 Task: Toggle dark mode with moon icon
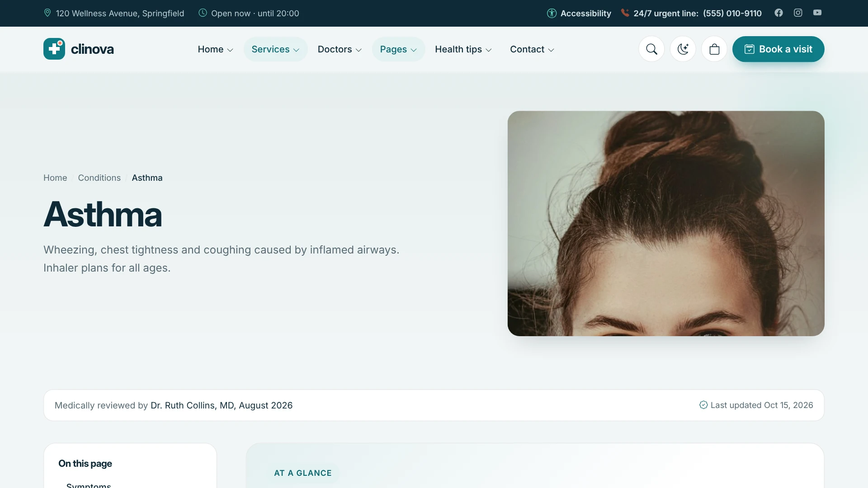tap(683, 49)
